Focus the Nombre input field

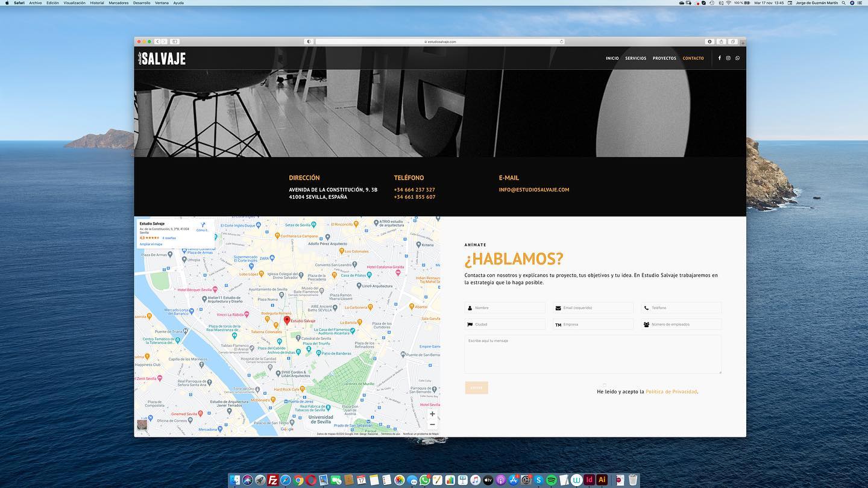[505, 308]
